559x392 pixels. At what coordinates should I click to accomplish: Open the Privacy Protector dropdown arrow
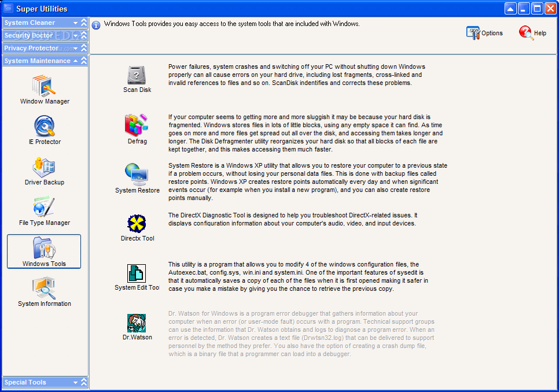(x=75, y=48)
